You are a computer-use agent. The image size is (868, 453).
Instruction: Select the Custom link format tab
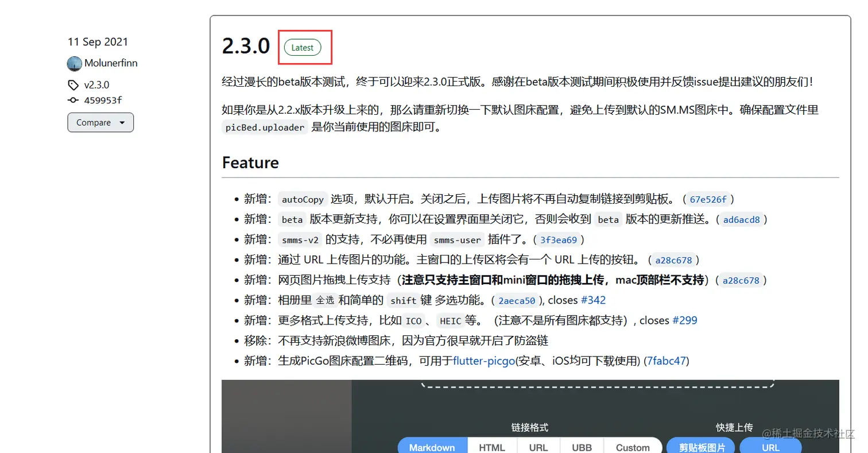[633, 447]
